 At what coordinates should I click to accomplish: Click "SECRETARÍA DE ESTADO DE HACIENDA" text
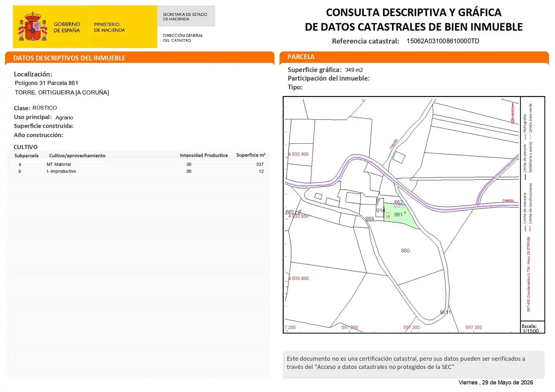pyautogui.click(x=185, y=17)
